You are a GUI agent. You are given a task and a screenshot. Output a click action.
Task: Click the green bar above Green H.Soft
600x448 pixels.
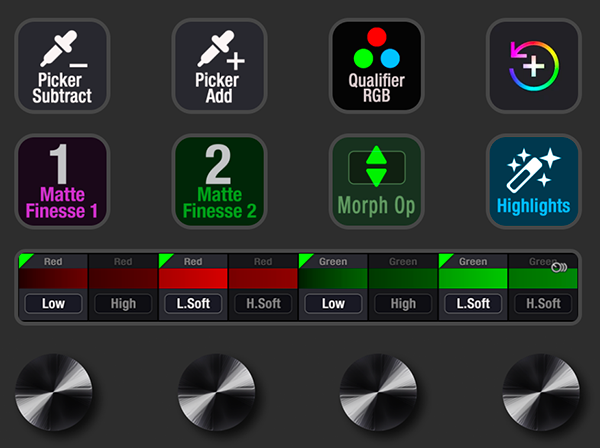click(x=543, y=278)
